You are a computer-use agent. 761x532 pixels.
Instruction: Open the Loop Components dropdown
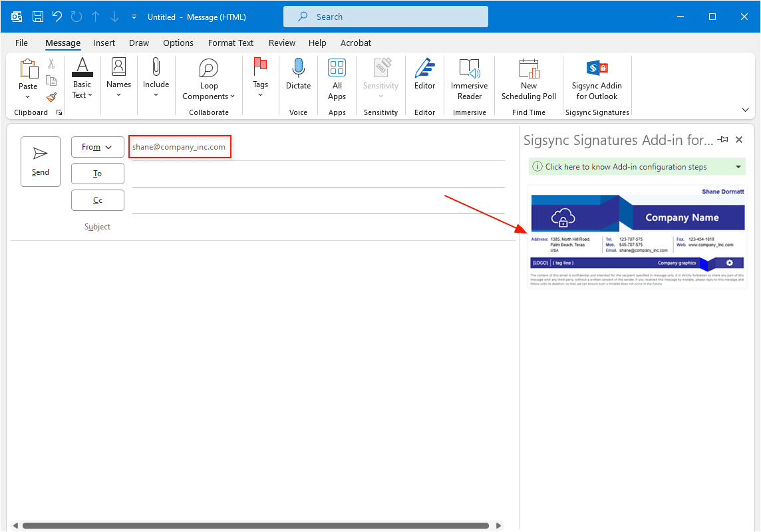[209, 80]
